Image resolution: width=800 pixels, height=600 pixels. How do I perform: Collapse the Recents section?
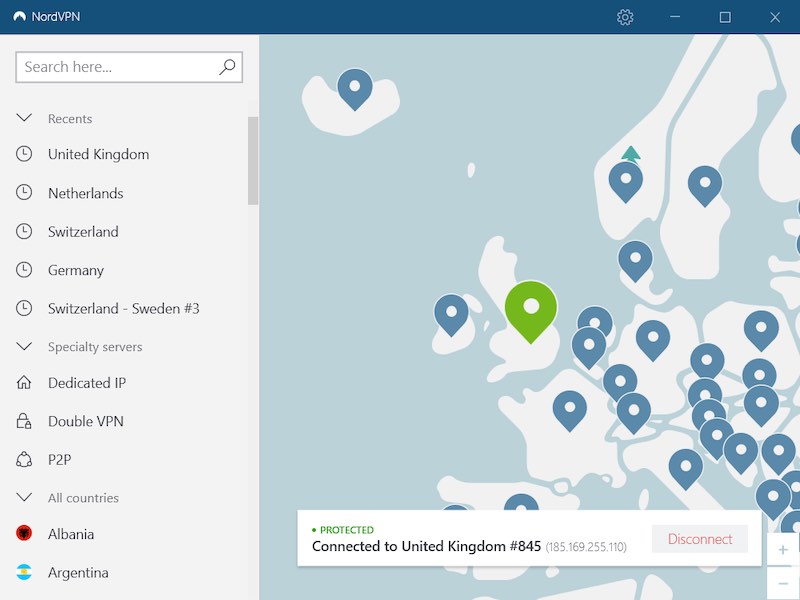click(24, 118)
